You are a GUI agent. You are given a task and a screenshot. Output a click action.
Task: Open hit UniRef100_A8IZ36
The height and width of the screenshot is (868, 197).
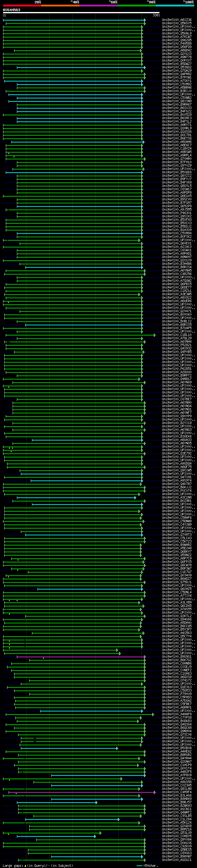click(177, 20)
